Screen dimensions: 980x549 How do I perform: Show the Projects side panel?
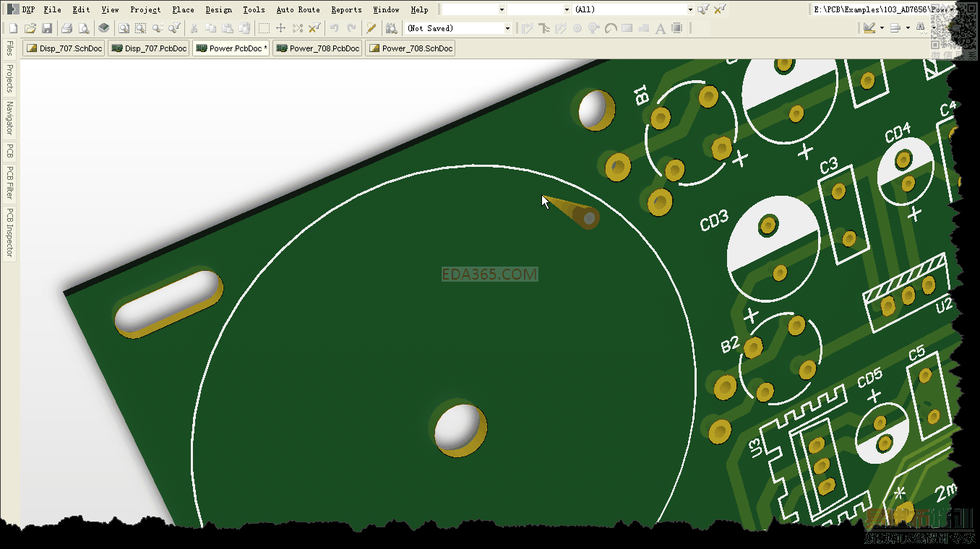pos(9,79)
